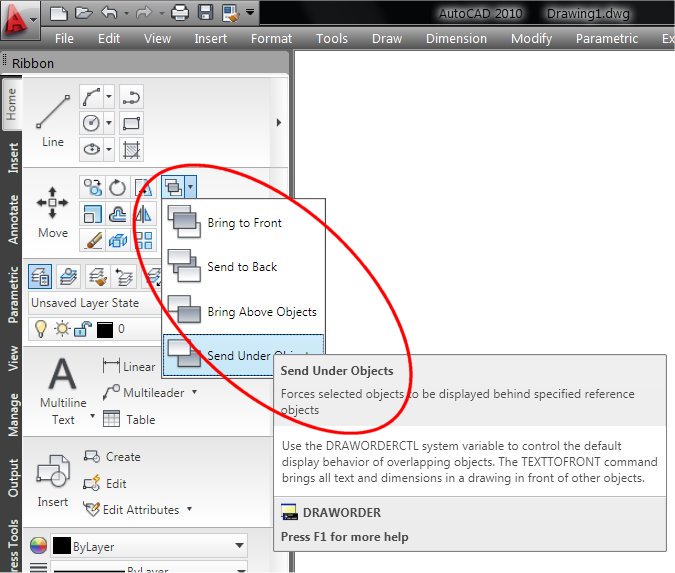Create a new drawing from quick access toolbar
This screenshot has height=573, width=675.
pyautogui.click(x=59, y=13)
